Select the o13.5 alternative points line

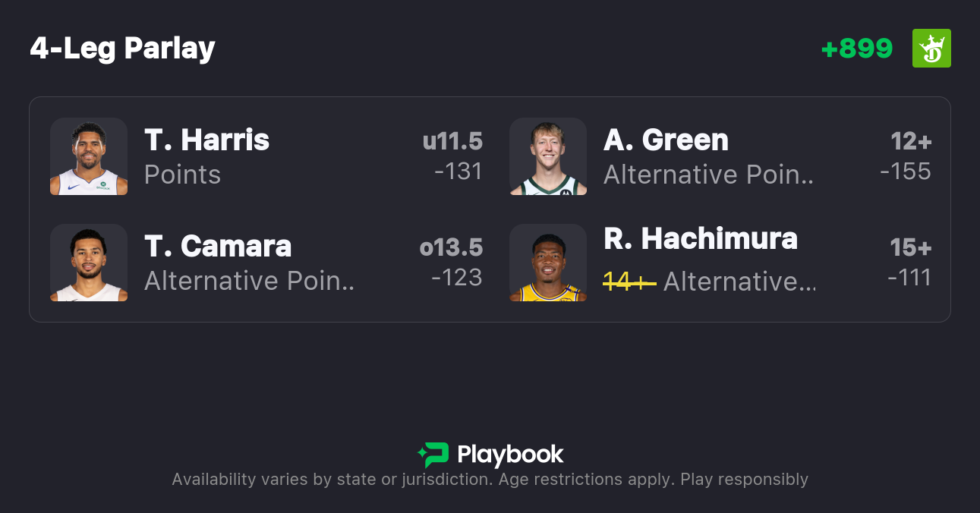451,248
